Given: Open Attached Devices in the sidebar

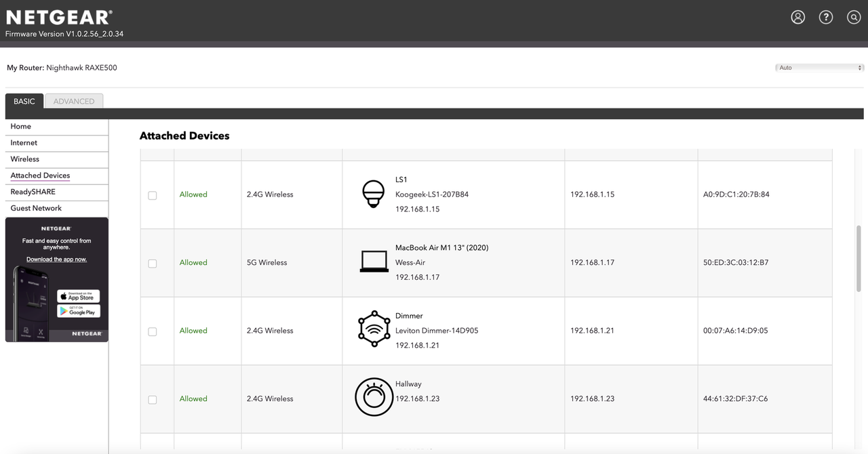Looking at the screenshot, I should coord(57,176).
